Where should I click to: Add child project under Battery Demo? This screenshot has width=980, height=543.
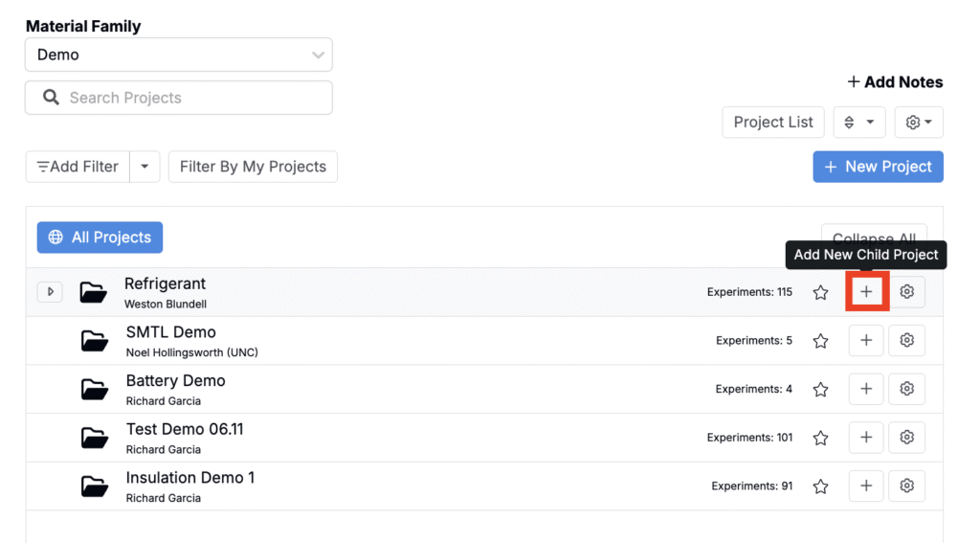(866, 389)
